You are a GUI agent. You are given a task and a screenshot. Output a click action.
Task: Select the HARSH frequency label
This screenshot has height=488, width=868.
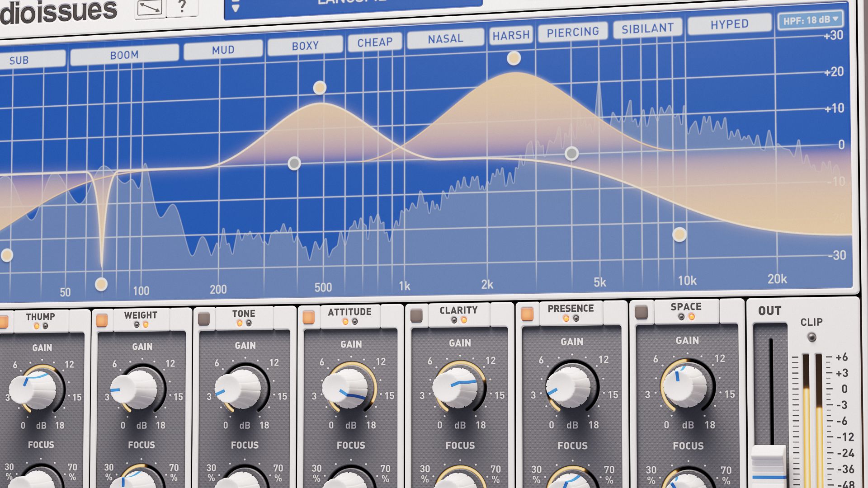[x=511, y=35]
